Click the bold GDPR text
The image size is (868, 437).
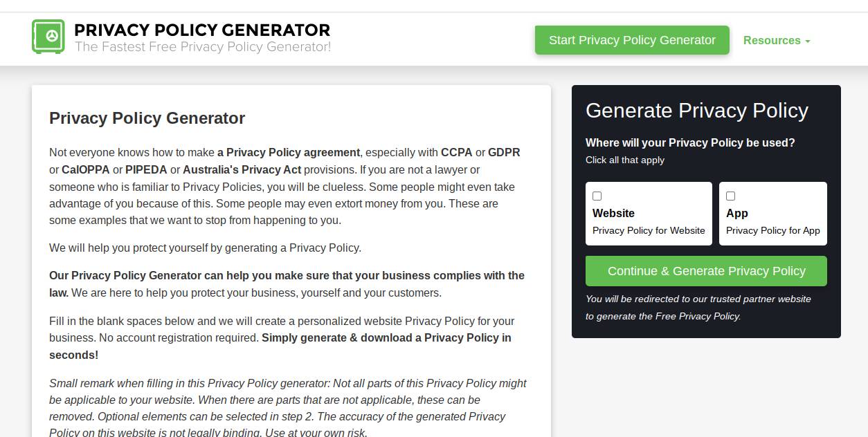click(504, 153)
